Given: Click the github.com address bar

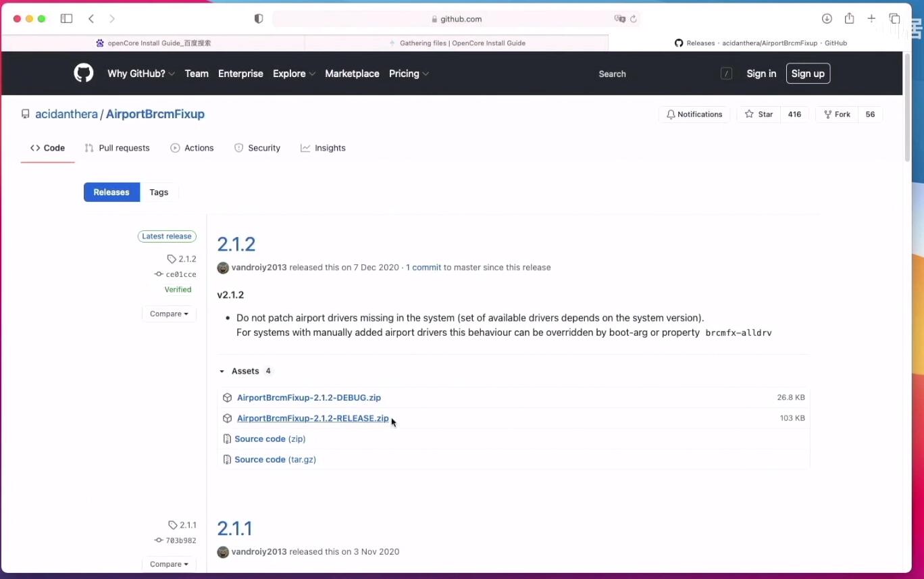Looking at the screenshot, I should (456, 19).
